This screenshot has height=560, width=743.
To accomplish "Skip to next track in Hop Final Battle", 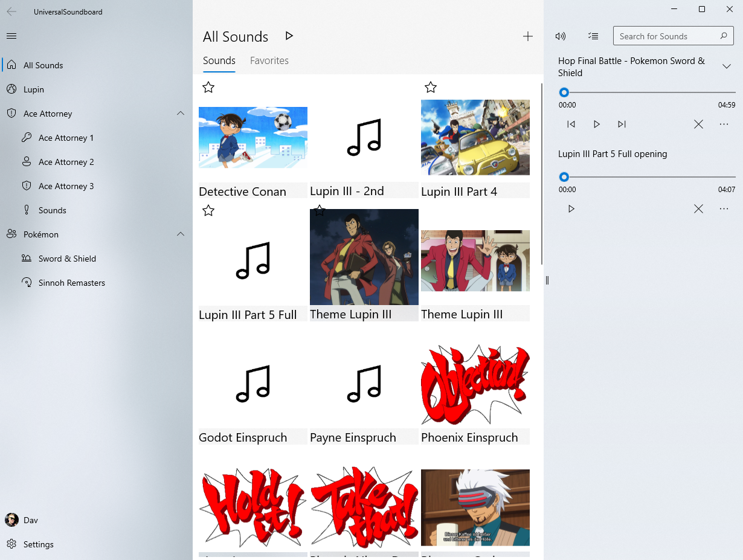I will 622,124.
